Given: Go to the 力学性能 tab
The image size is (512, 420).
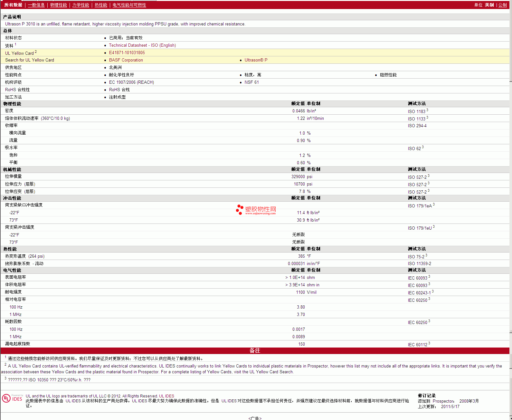Looking at the screenshot, I should [81, 5].
